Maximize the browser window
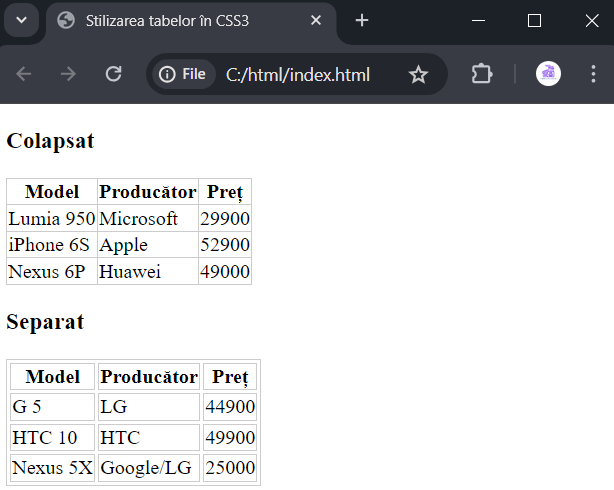This screenshot has height=490, width=614. click(x=535, y=20)
